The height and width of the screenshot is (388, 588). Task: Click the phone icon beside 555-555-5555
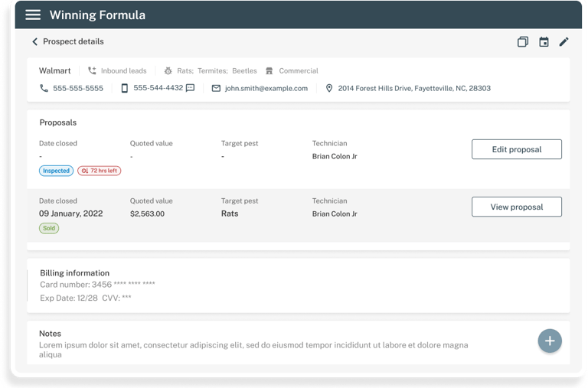tap(44, 89)
